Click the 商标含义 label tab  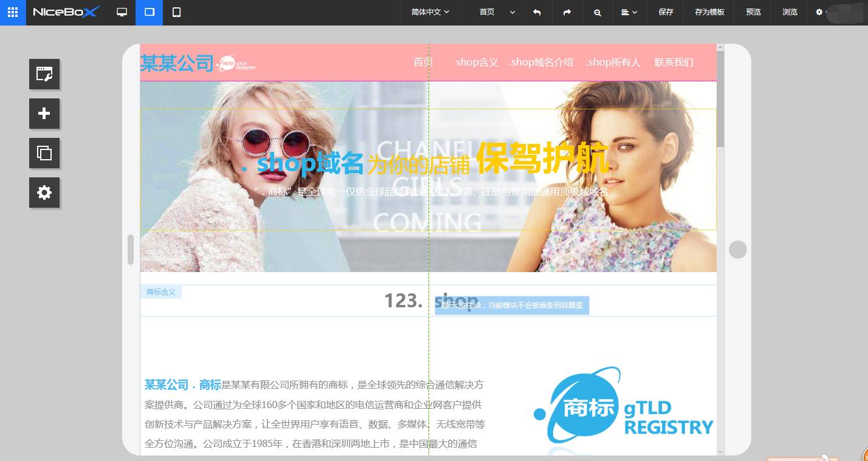(161, 292)
